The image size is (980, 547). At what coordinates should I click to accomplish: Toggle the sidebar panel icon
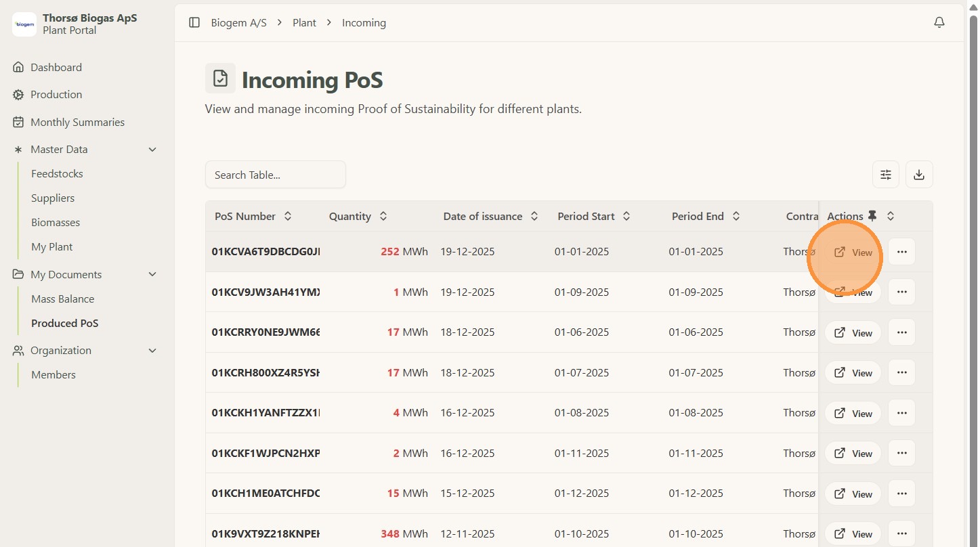pos(194,22)
